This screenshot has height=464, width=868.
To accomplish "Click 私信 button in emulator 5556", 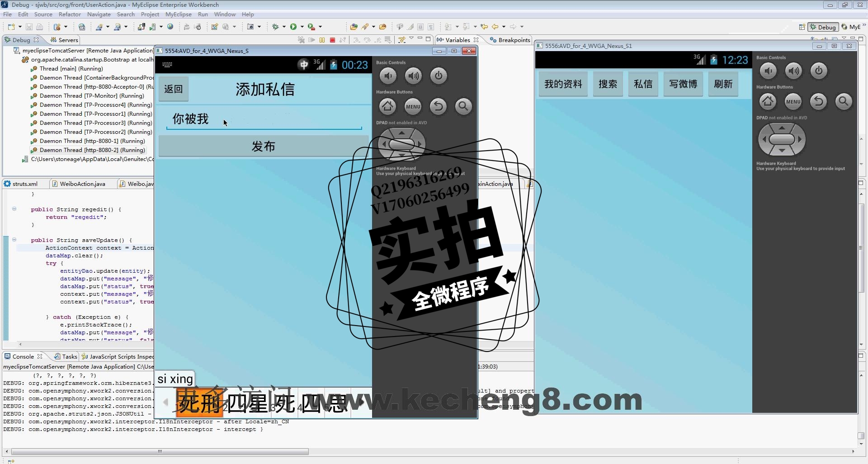I will pyautogui.click(x=643, y=84).
